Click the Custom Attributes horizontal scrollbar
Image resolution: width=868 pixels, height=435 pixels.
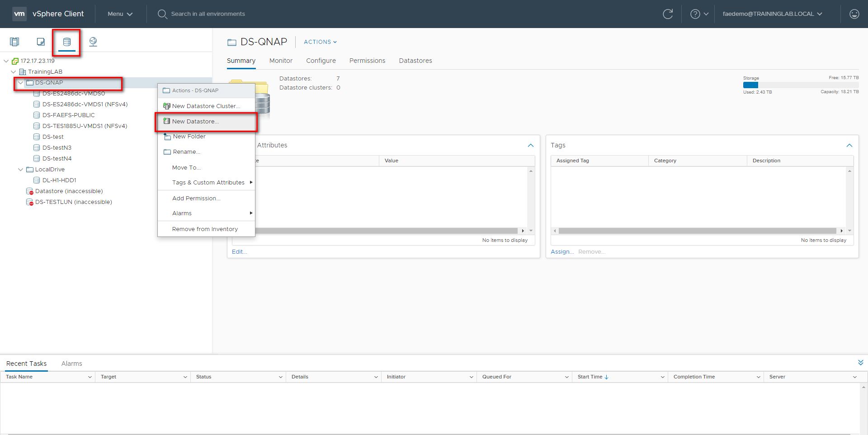(x=387, y=231)
